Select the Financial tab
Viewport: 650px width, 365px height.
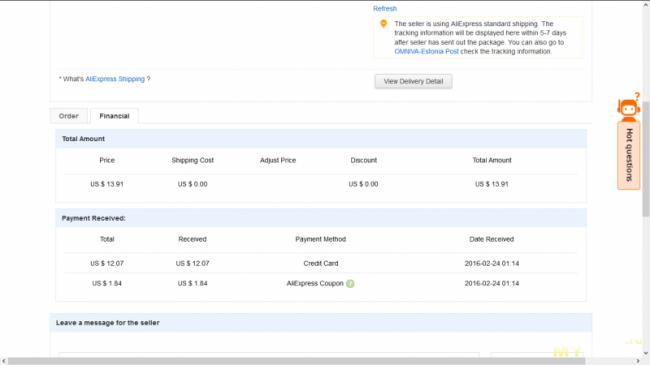click(114, 116)
